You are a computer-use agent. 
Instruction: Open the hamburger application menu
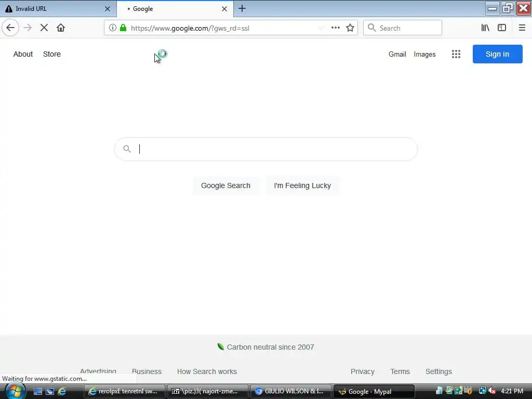[522, 28]
